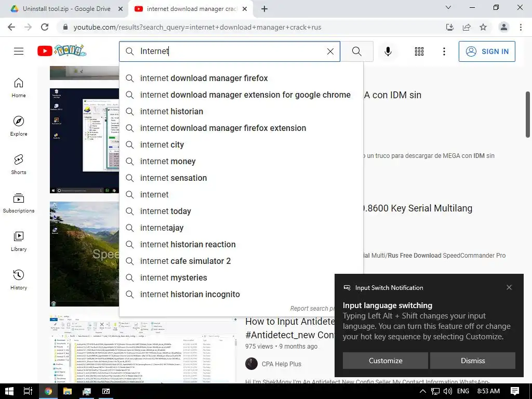
Task: Open the Antidetect config video thumbnail
Action: point(143,349)
